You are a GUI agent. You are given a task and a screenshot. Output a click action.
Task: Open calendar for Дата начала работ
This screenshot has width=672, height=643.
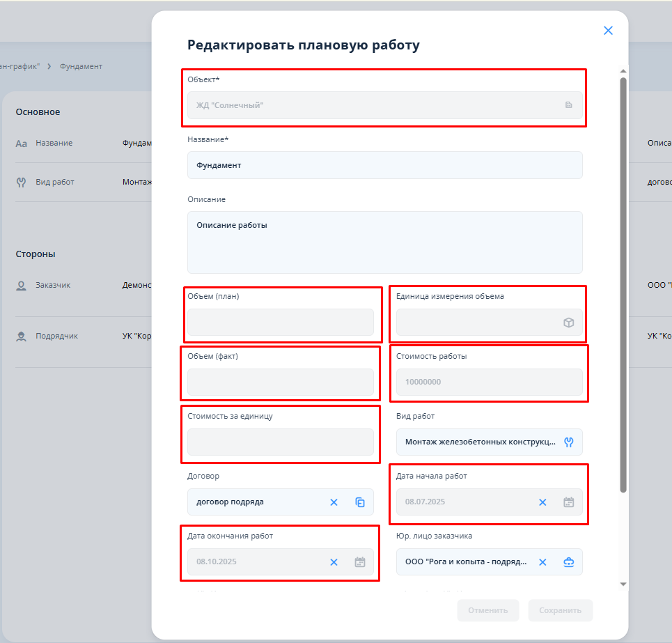pos(568,502)
